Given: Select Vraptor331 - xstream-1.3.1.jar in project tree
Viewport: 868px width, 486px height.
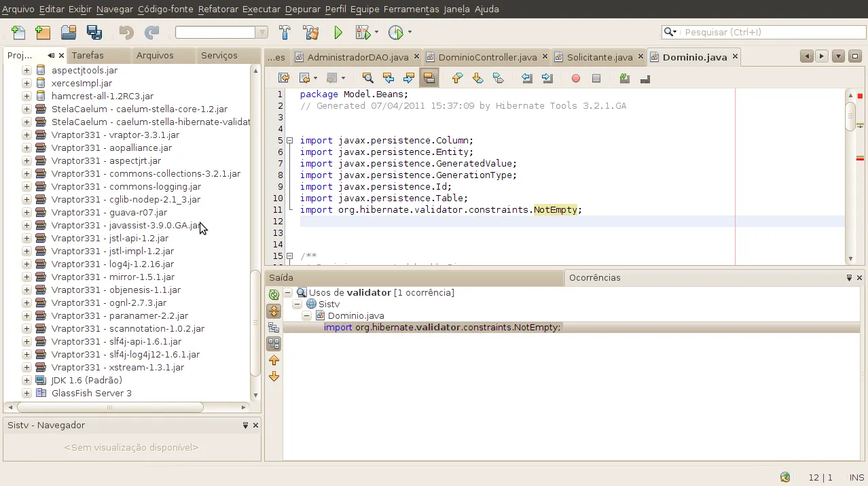Looking at the screenshot, I should (117, 367).
